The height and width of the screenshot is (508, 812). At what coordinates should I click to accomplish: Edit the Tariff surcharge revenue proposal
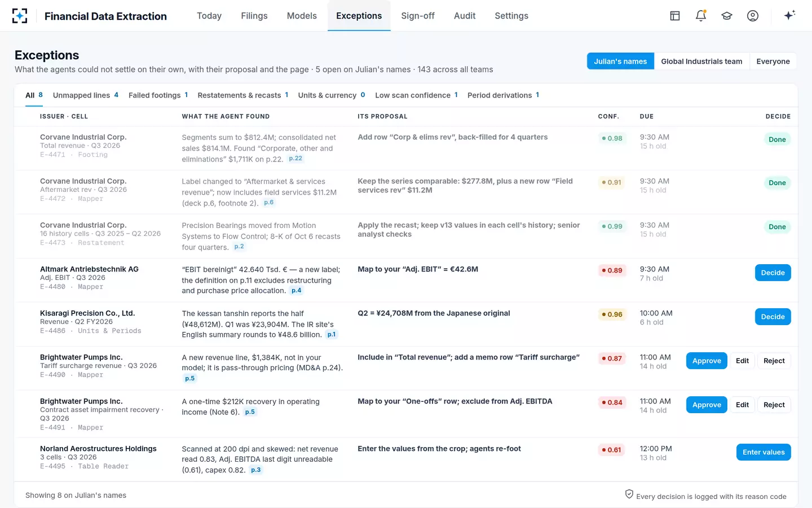click(x=742, y=361)
